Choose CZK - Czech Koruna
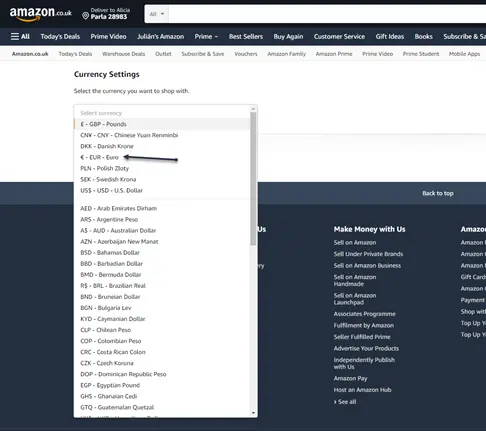 162,363
